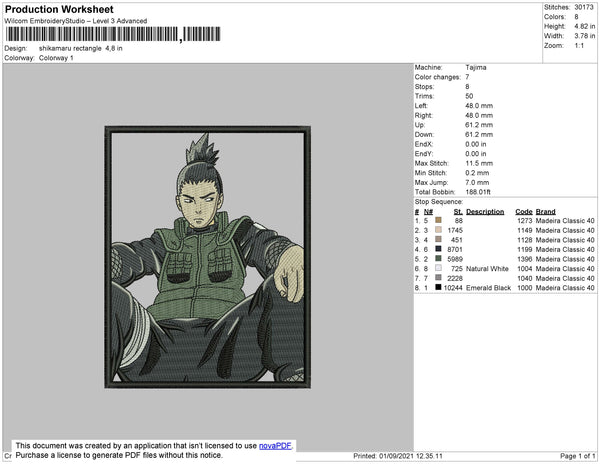
Task: Select the Stitches value 30173
Action: [584, 7]
